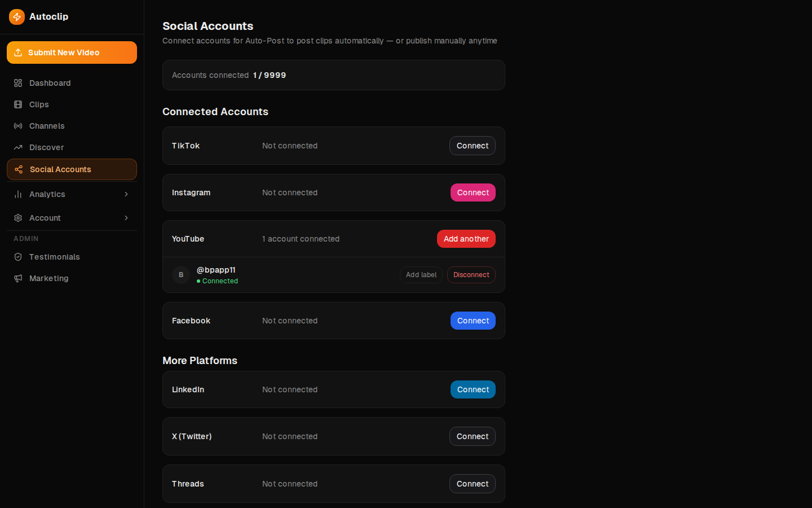This screenshot has width=812, height=508.
Task: Connect a Facebook account
Action: [x=473, y=321]
